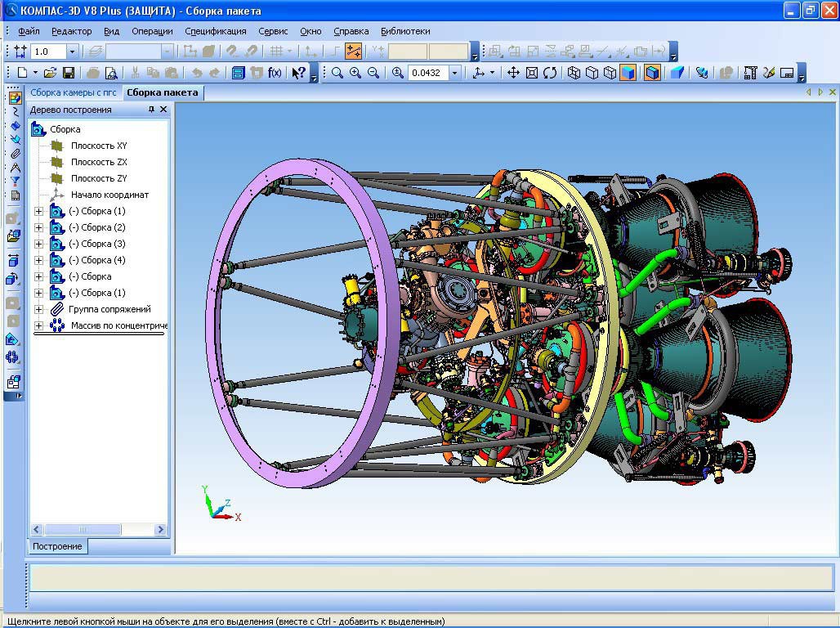The width and height of the screenshot is (840, 628).
Task: Click the Построение tab at panel bottom
Action: pyautogui.click(x=57, y=546)
